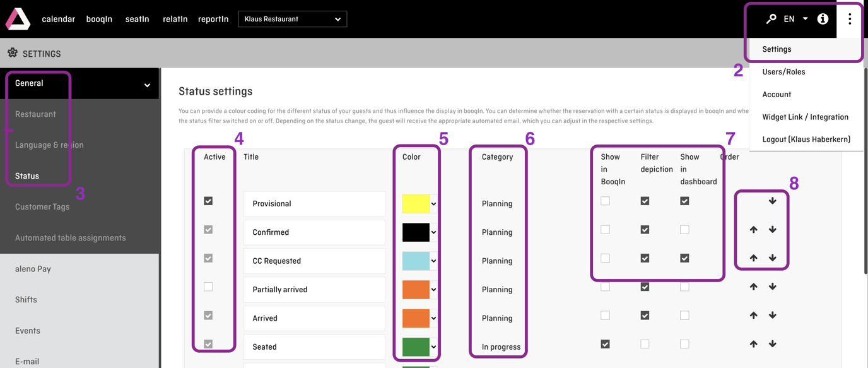
Task: Open color dropdown arrow for Provisional
Action: click(433, 204)
